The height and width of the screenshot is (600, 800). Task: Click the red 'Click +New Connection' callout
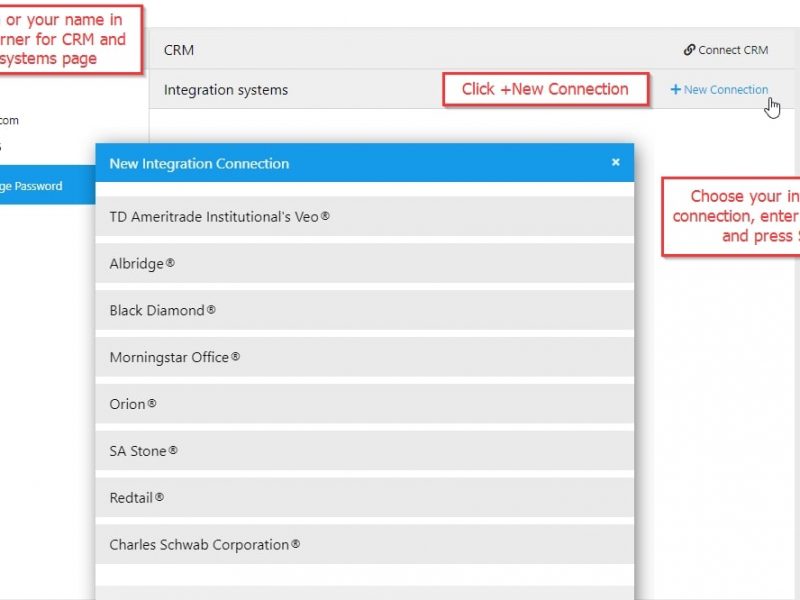coord(545,89)
